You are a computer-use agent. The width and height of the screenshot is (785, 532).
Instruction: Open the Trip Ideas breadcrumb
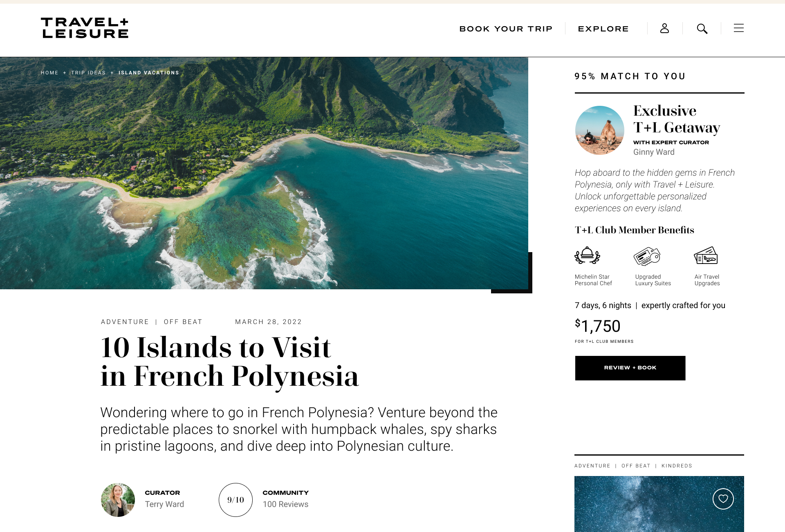88,73
